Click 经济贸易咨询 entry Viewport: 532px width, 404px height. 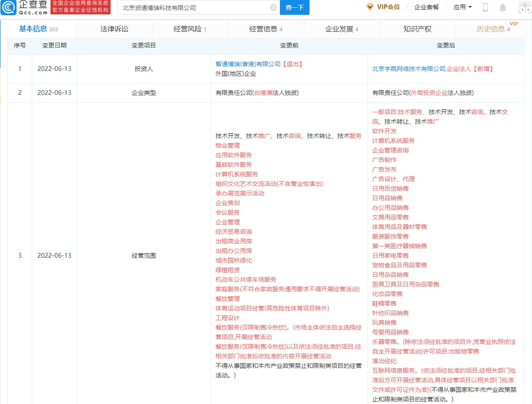tap(234, 232)
